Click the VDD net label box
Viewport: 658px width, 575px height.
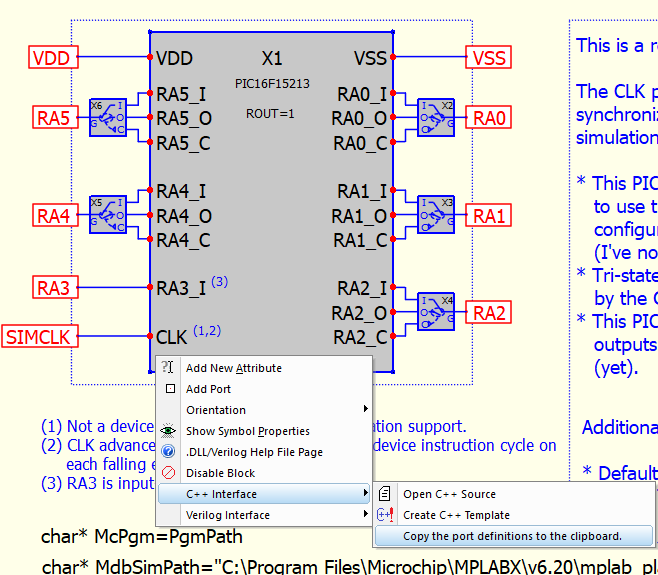tap(53, 57)
